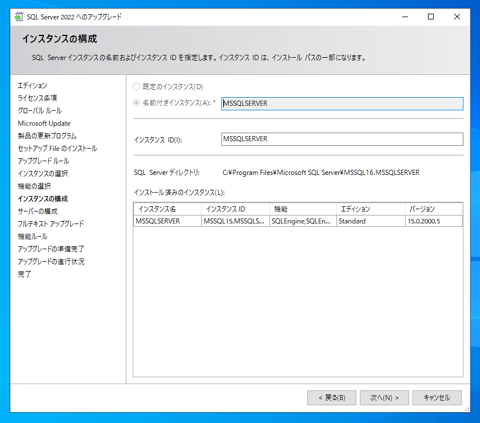
Task: Select the アップグレード ルール step
Action: click(x=43, y=161)
